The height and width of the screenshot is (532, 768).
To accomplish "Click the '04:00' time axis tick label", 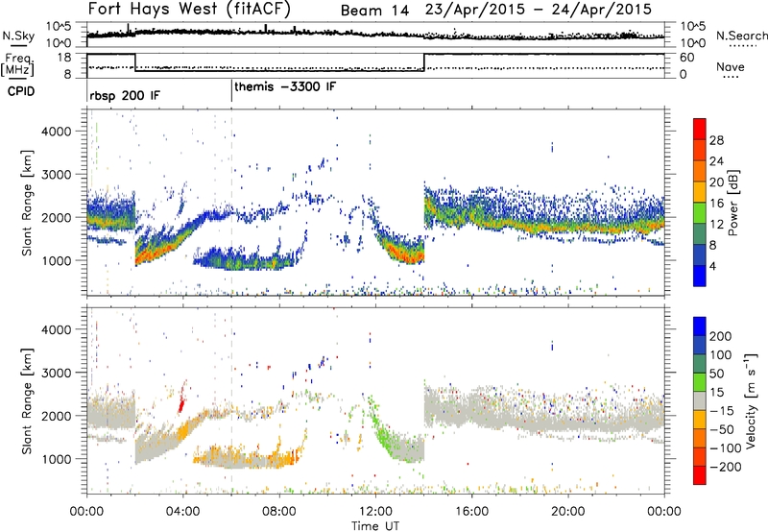I will (183, 512).
